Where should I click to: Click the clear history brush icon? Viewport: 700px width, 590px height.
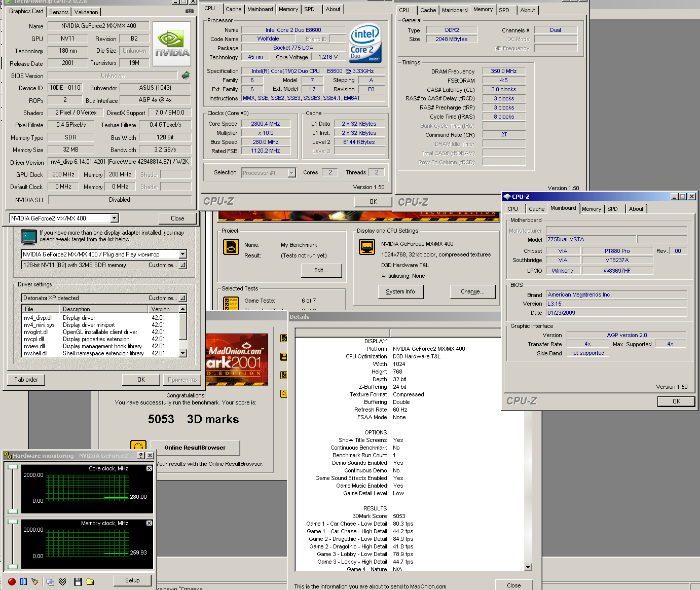(34, 581)
